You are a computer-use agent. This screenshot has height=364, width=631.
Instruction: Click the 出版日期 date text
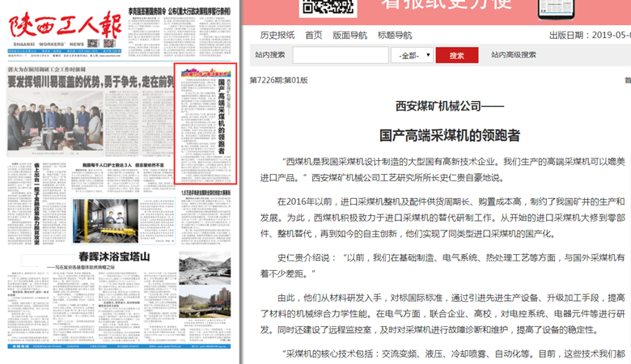590,36
